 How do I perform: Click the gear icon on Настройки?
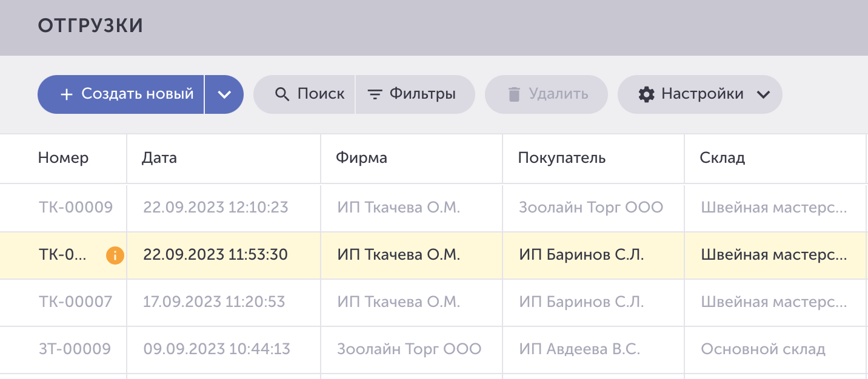click(647, 94)
